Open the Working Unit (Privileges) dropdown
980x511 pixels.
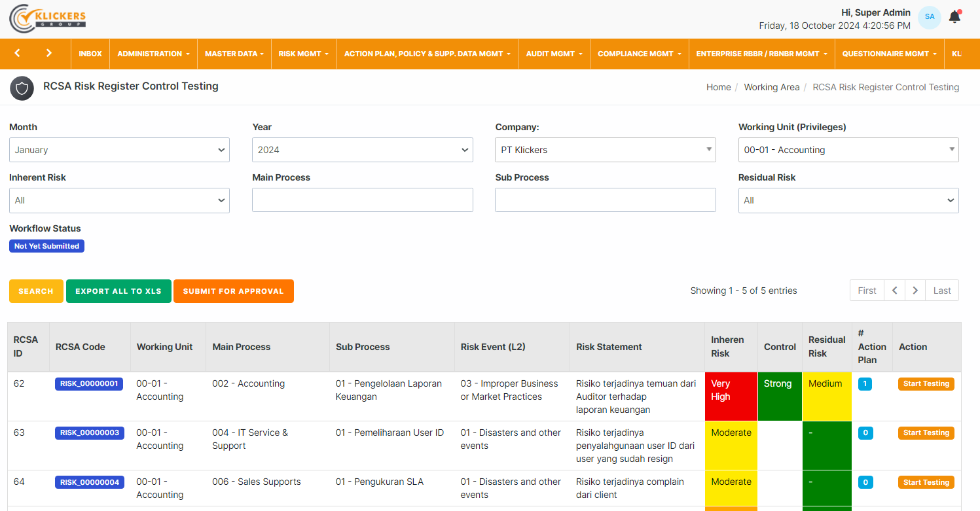[848, 150]
